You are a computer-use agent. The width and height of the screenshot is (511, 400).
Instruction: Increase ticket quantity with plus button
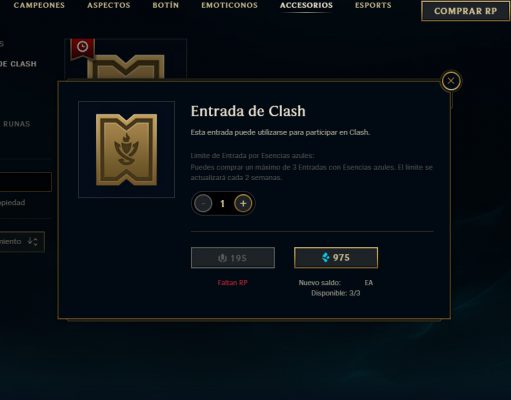243,203
